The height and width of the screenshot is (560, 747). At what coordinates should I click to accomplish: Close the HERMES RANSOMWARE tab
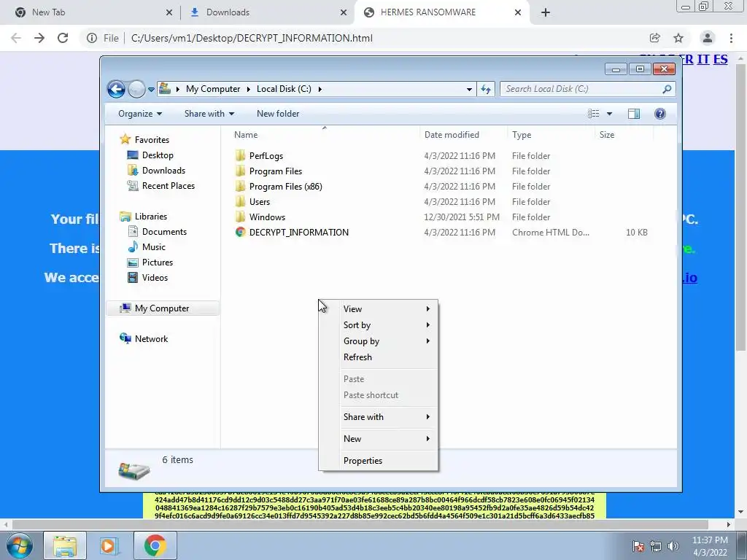pyautogui.click(x=518, y=12)
